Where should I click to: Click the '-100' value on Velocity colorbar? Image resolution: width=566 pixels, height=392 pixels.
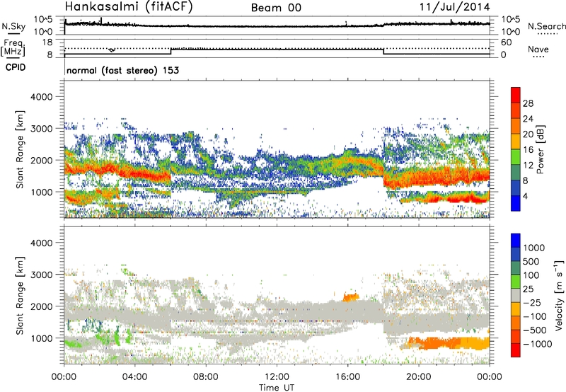coord(535,316)
